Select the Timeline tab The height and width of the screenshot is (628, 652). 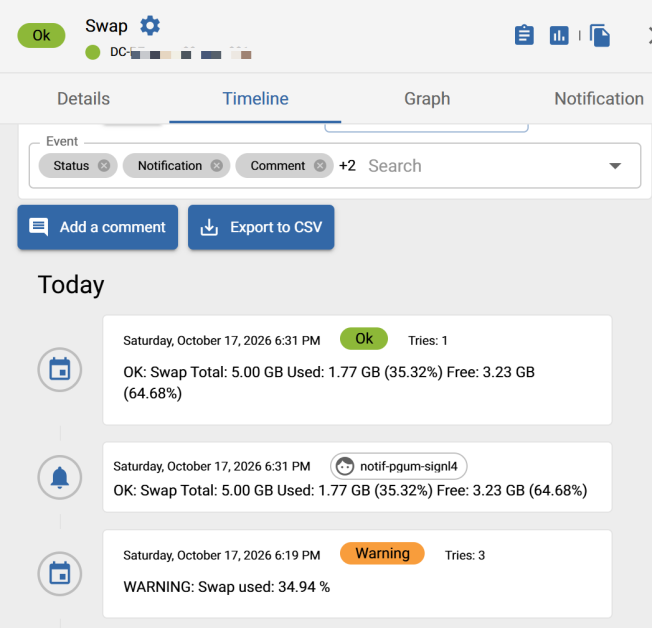click(x=255, y=99)
